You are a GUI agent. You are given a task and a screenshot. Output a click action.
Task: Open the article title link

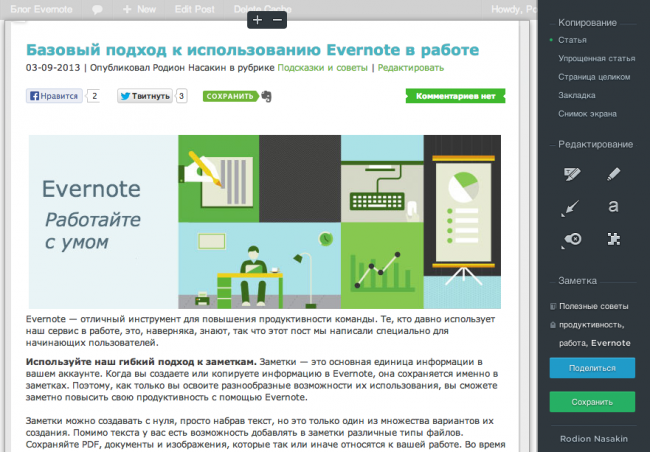pos(252,50)
